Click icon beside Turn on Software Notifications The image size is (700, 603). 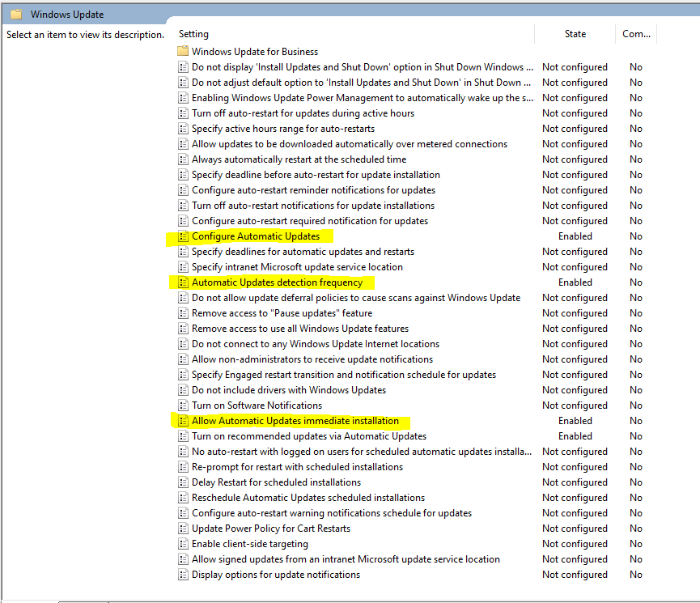[x=183, y=406]
